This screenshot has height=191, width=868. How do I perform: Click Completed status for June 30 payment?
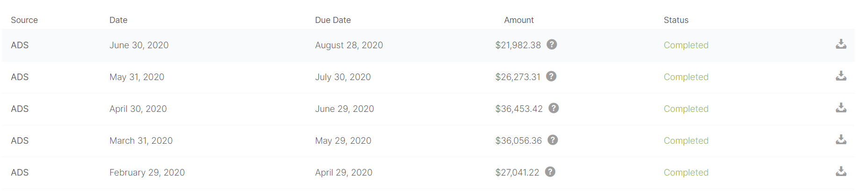click(x=686, y=45)
